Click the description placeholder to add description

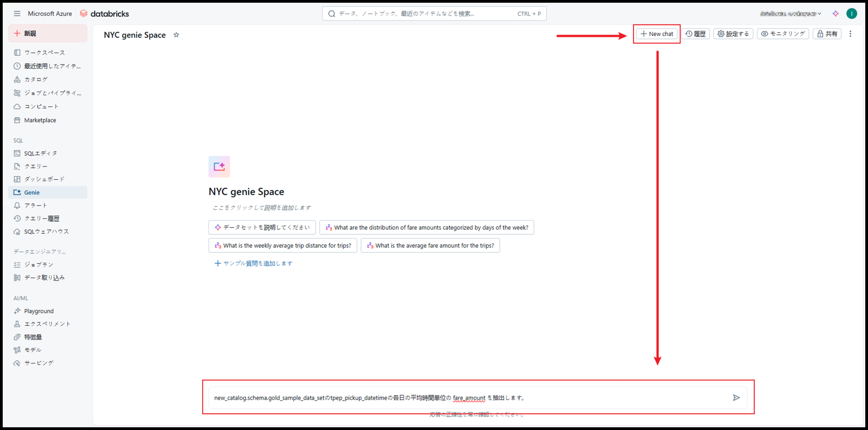coord(262,208)
